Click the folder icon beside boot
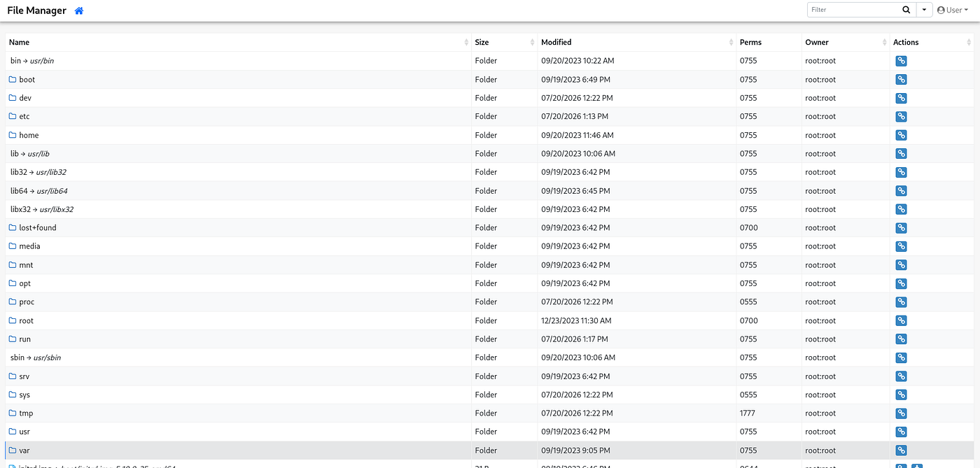Screen dimensions: 980x468 point(13,79)
